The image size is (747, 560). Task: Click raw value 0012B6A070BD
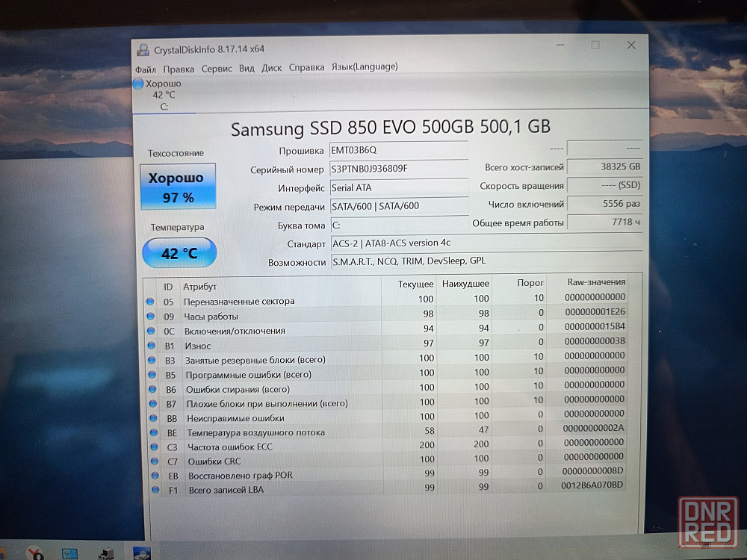point(592,485)
